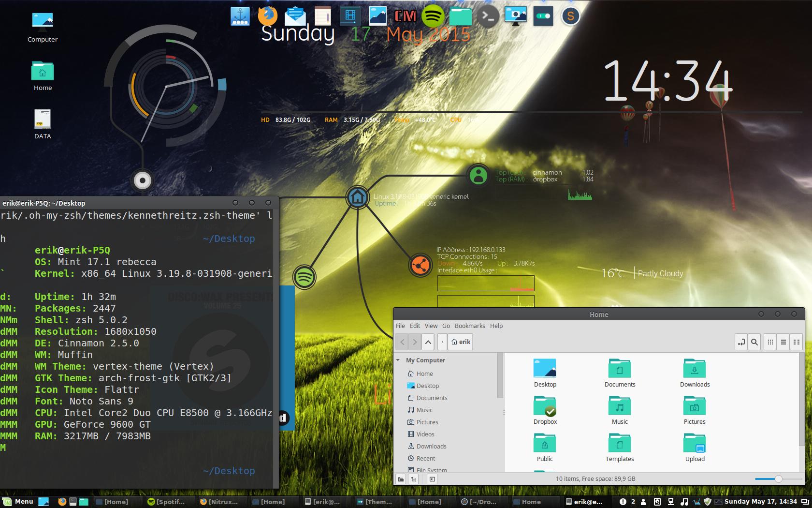Screen dimensions: 812x508
Task: Hide the sidebar using status bar button
Action: pos(432,479)
